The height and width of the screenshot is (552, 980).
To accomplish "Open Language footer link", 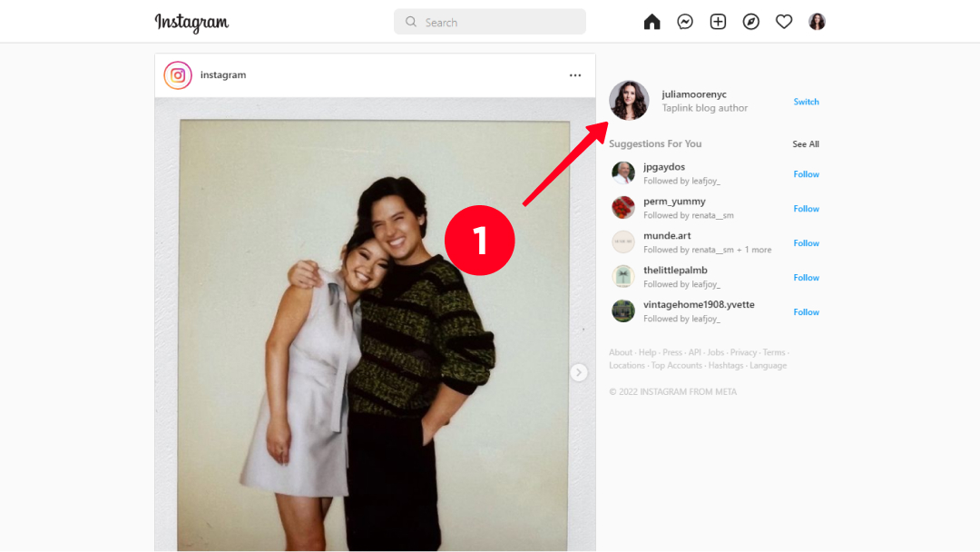I will (x=769, y=366).
